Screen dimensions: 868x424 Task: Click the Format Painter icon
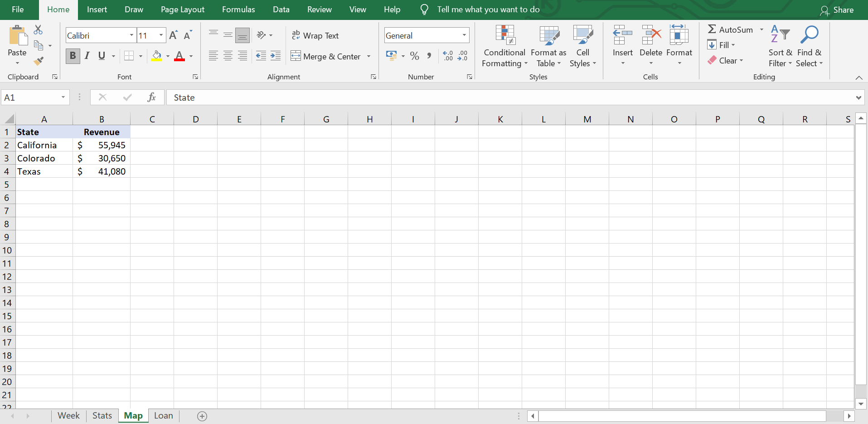(39, 61)
